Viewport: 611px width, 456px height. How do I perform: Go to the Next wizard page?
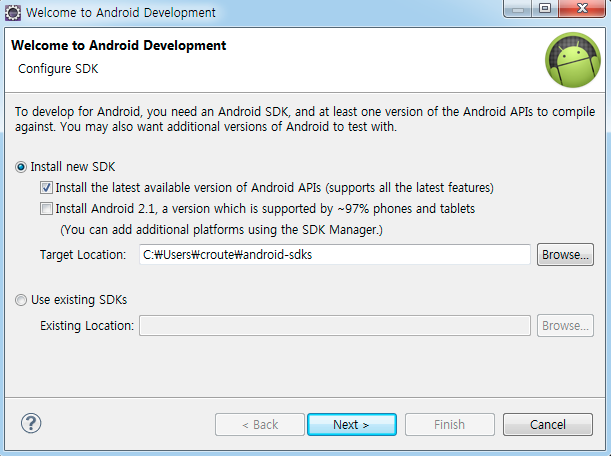click(x=352, y=424)
